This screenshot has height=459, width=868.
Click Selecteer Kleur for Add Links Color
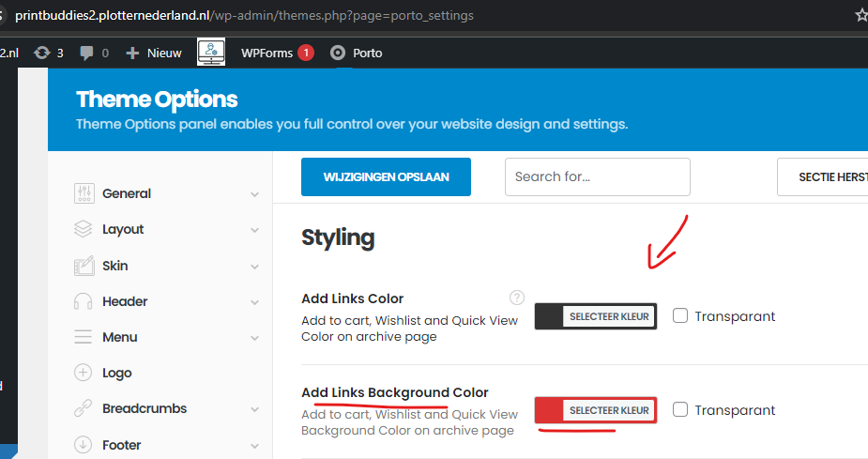(x=609, y=316)
